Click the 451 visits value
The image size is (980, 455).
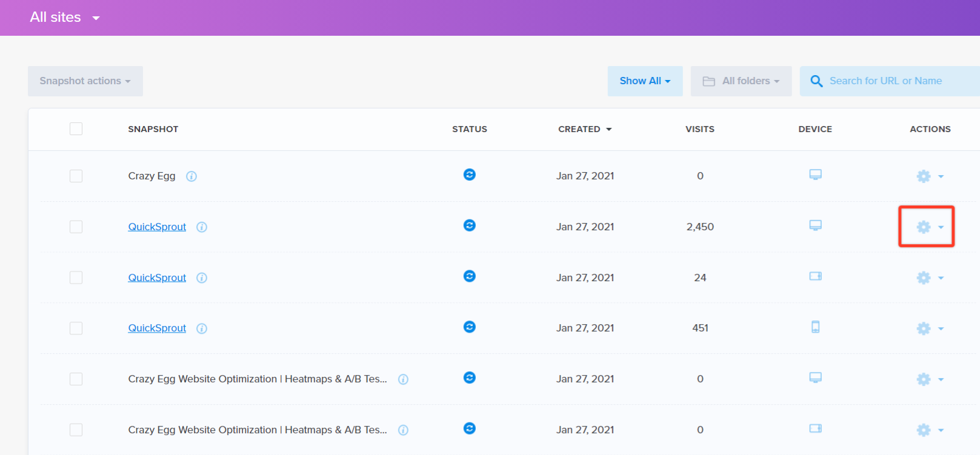700,328
